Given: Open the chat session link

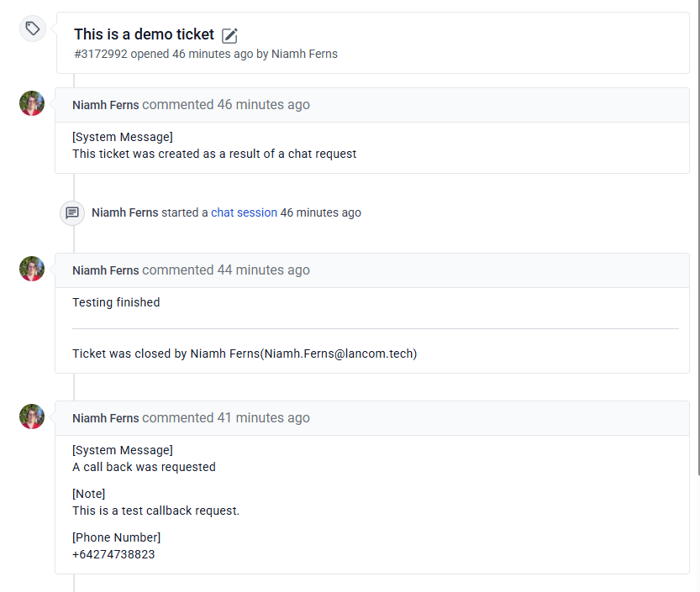Looking at the screenshot, I should coord(244,212).
